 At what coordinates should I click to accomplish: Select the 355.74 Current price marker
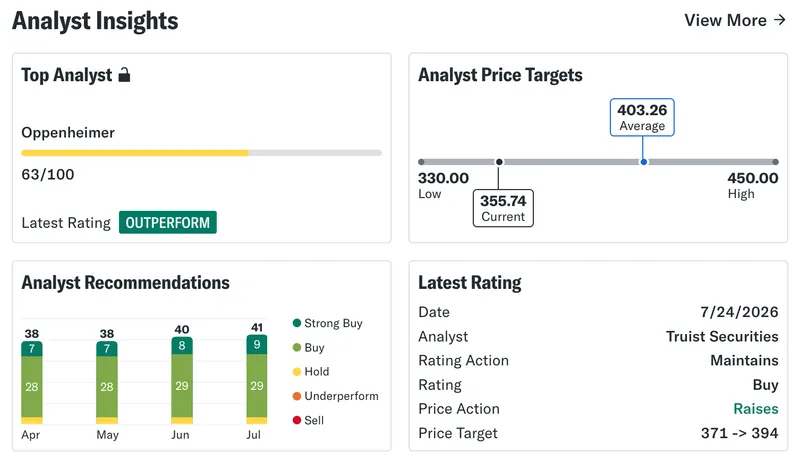click(x=503, y=208)
